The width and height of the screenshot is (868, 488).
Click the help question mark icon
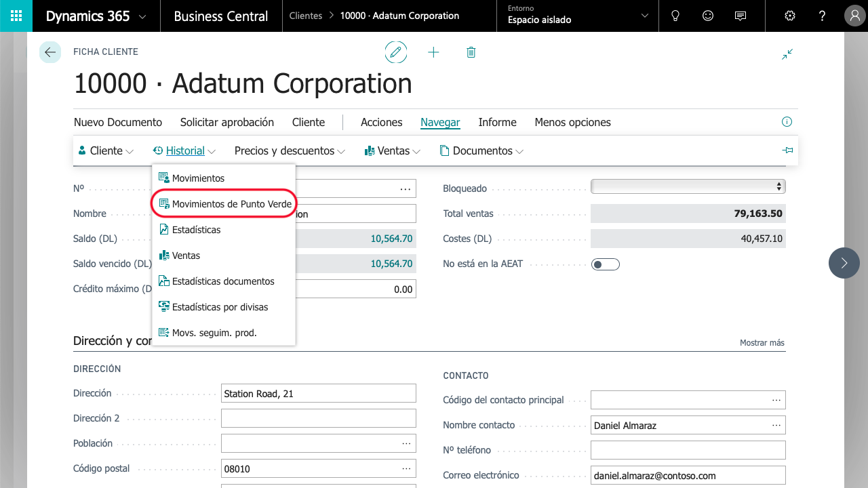tap(823, 16)
